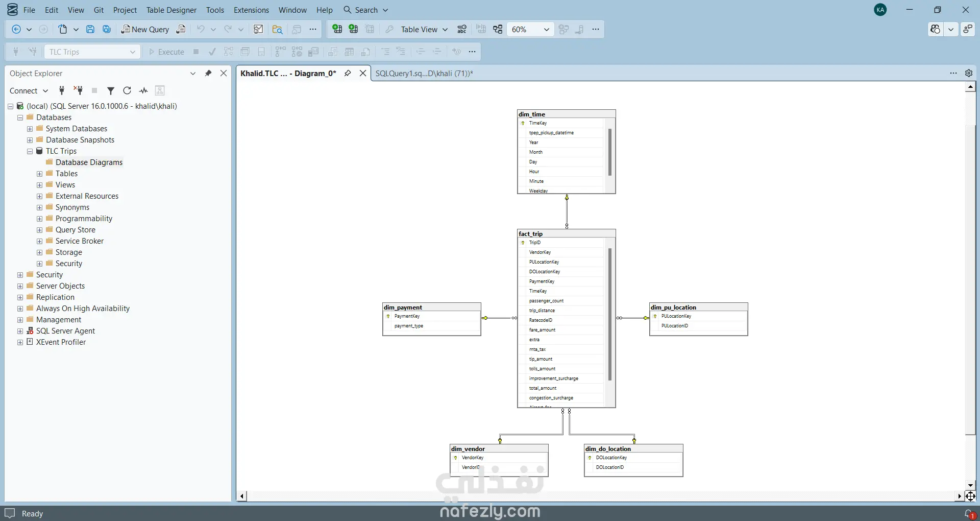Image resolution: width=980 pixels, height=521 pixels.
Task: Open the 60% zoom level dropdown
Action: pyautogui.click(x=546, y=30)
